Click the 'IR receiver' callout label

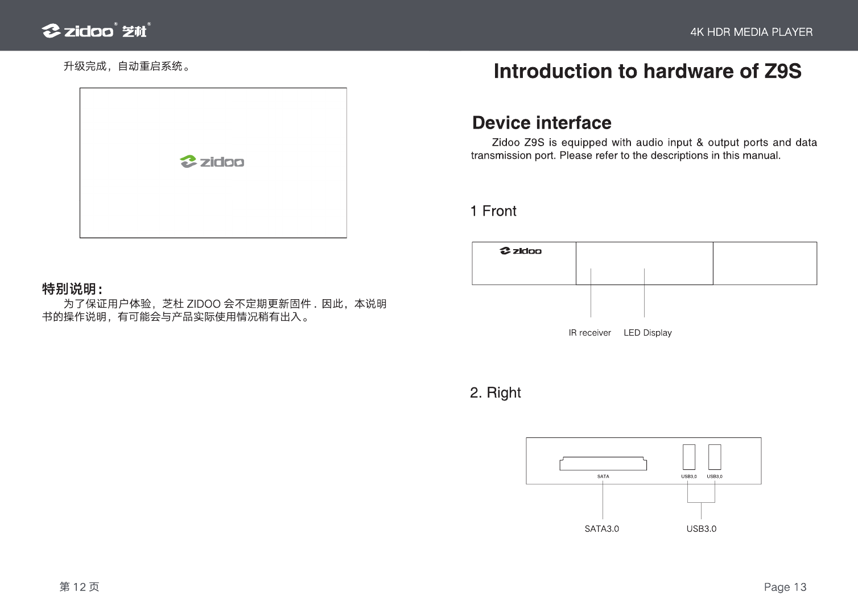point(589,333)
